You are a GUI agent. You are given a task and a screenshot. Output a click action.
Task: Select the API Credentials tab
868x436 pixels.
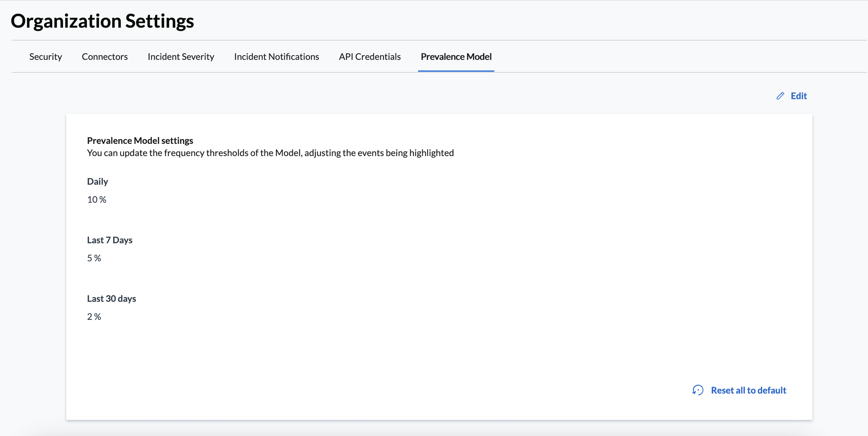370,57
